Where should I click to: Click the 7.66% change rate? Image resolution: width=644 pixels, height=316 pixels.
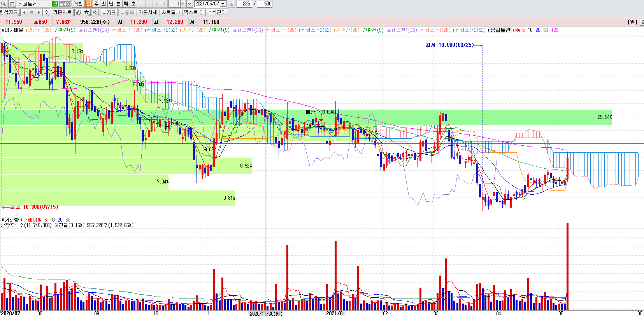63,22
